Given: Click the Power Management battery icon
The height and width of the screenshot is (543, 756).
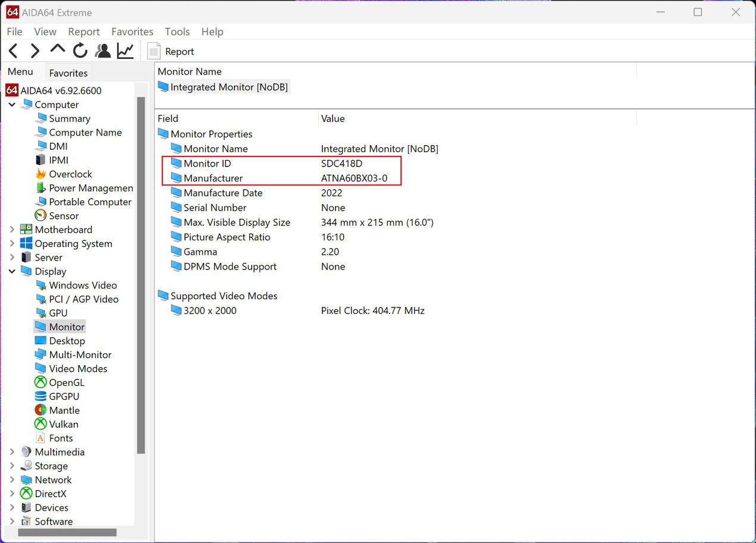Looking at the screenshot, I should (x=40, y=188).
